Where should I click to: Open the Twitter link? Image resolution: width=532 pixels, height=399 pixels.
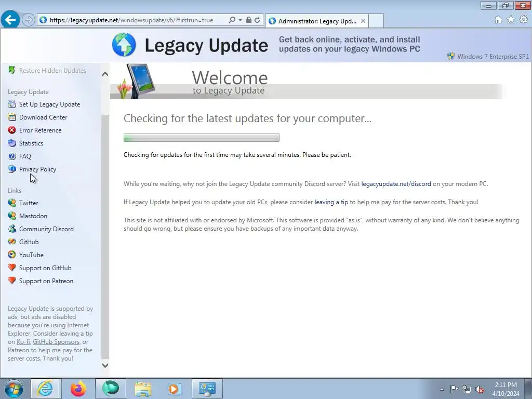(29, 203)
